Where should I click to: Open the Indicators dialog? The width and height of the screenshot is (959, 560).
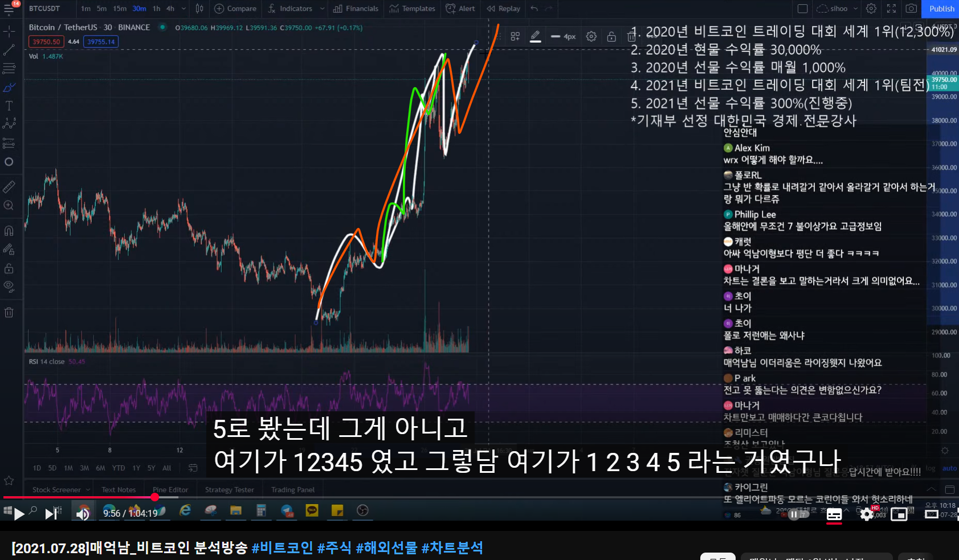tap(290, 9)
